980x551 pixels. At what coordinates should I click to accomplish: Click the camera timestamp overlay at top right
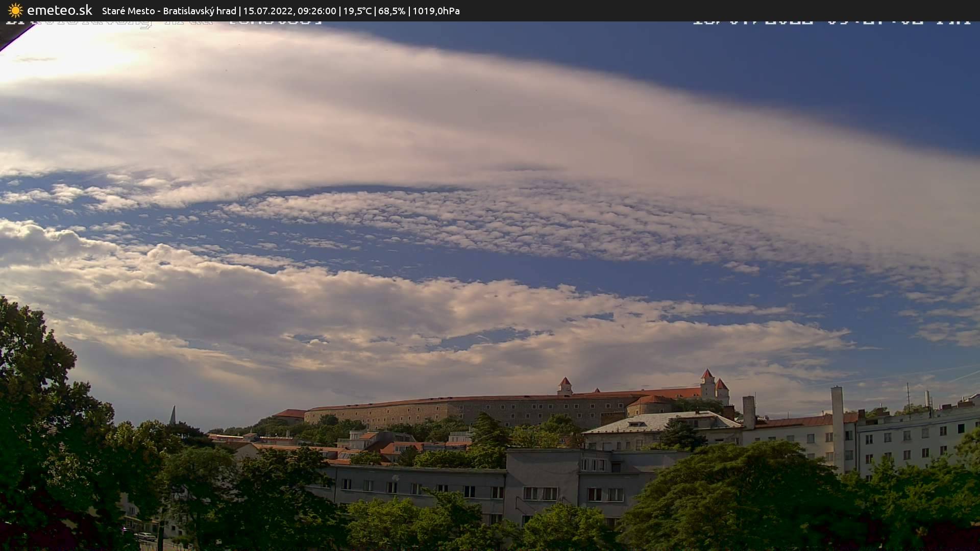pos(831,22)
